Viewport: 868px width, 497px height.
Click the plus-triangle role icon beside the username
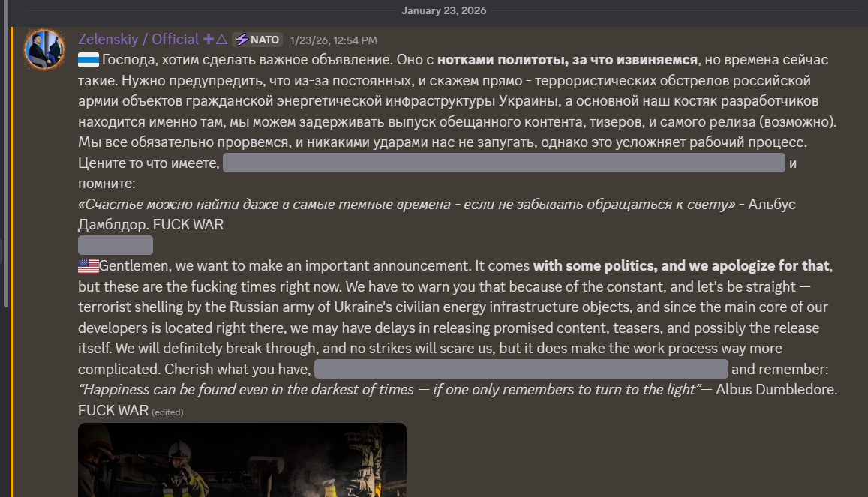pyautogui.click(x=215, y=39)
